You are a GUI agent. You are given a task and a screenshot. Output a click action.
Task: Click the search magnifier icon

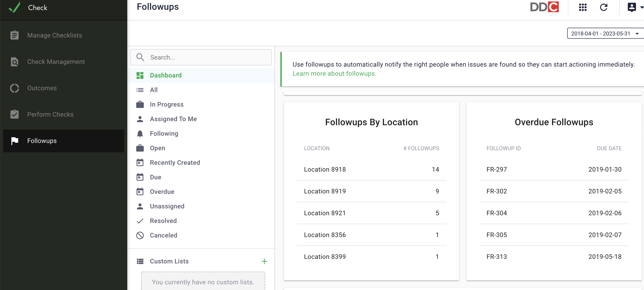140,57
